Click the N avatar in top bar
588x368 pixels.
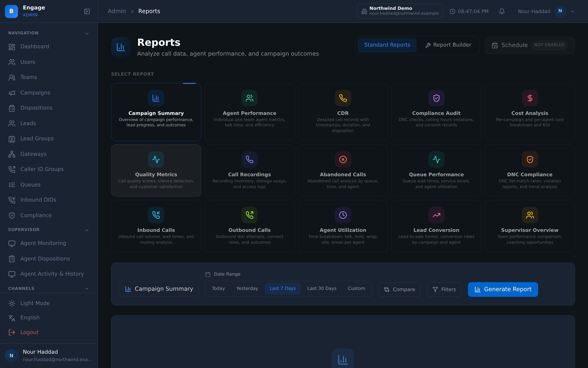pos(560,11)
